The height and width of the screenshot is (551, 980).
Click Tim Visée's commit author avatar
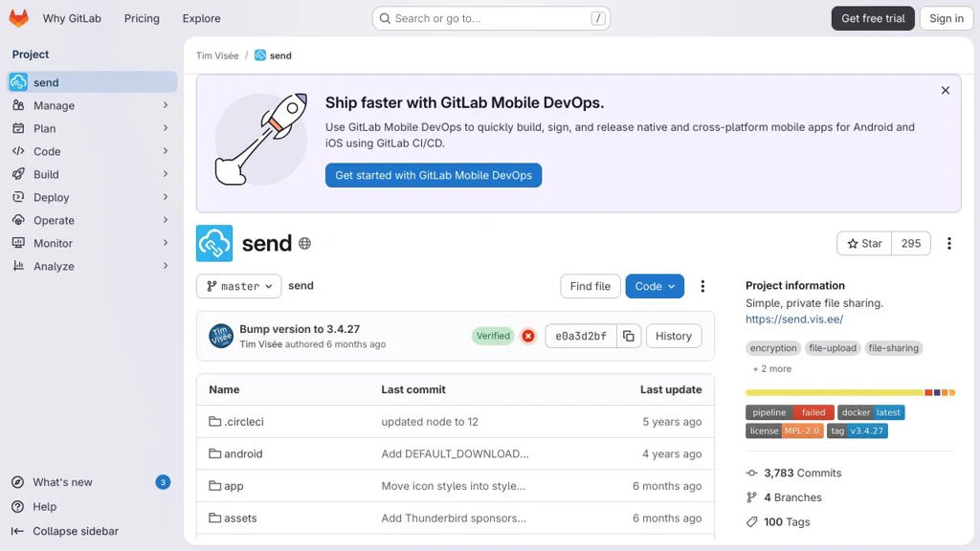221,336
